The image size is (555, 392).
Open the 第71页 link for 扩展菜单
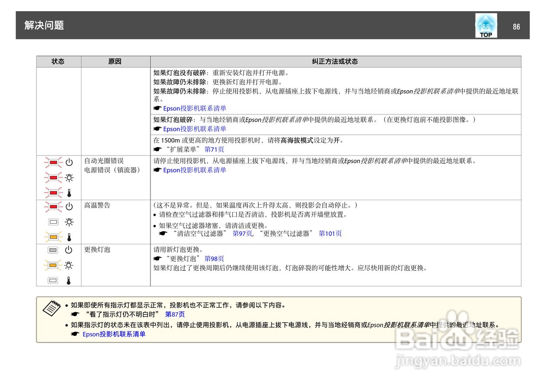[x=214, y=149]
